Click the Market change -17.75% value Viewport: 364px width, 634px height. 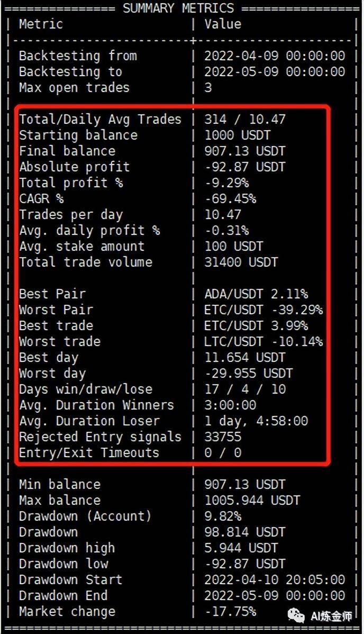pos(230,611)
